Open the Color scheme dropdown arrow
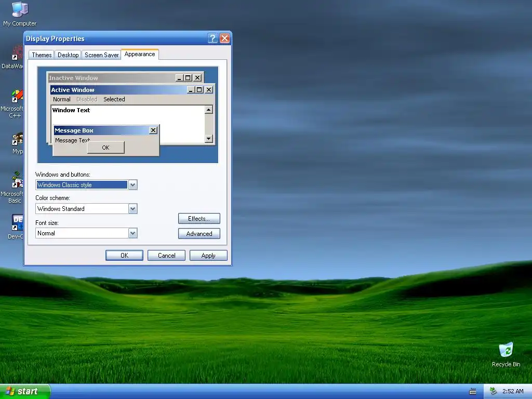 (x=132, y=209)
